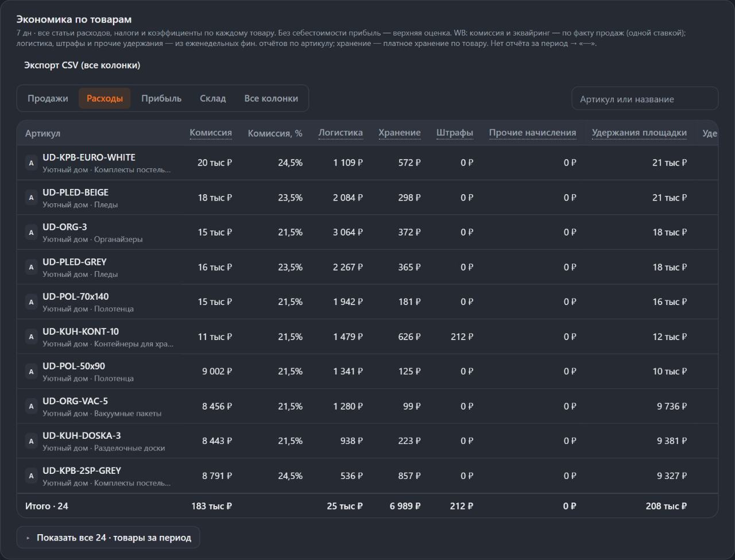Select the UD-PLED-BEIGE article name
Viewport: 735px width, 560px height.
click(x=75, y=192)
